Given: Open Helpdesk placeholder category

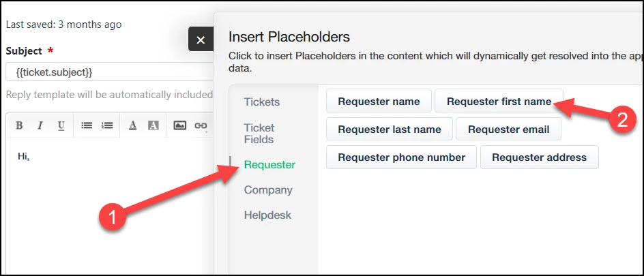Looking at the screenshot, I should click(x=267, y=215).
